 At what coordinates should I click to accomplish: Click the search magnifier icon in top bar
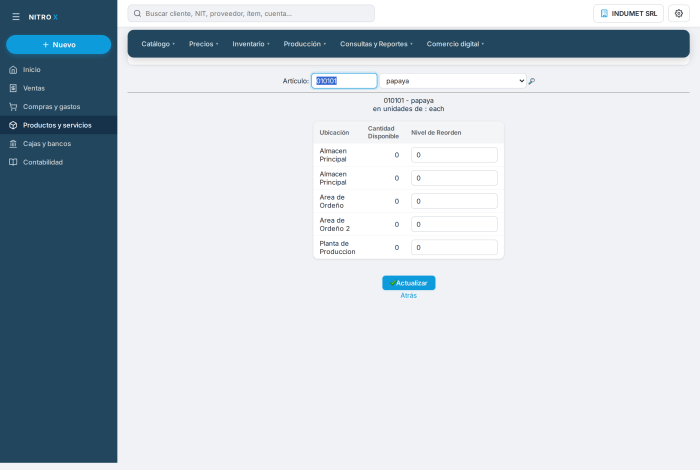coord(138,13)
